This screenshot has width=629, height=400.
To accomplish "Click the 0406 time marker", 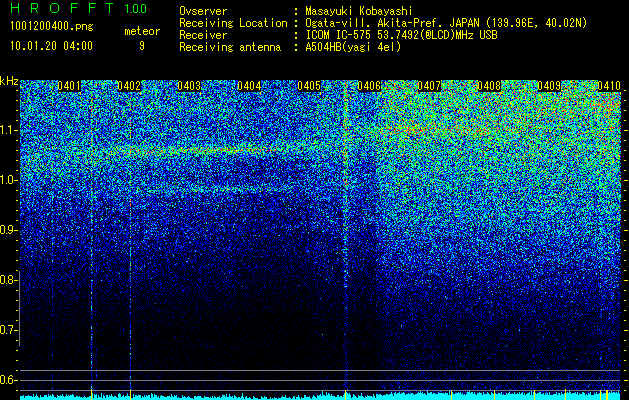I will (369, 86).
